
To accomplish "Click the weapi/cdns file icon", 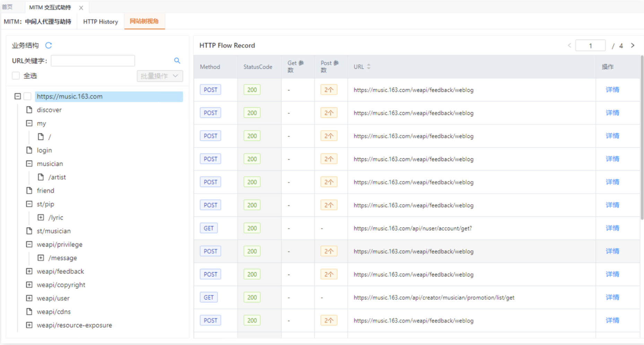I will [x=29, y=312].
